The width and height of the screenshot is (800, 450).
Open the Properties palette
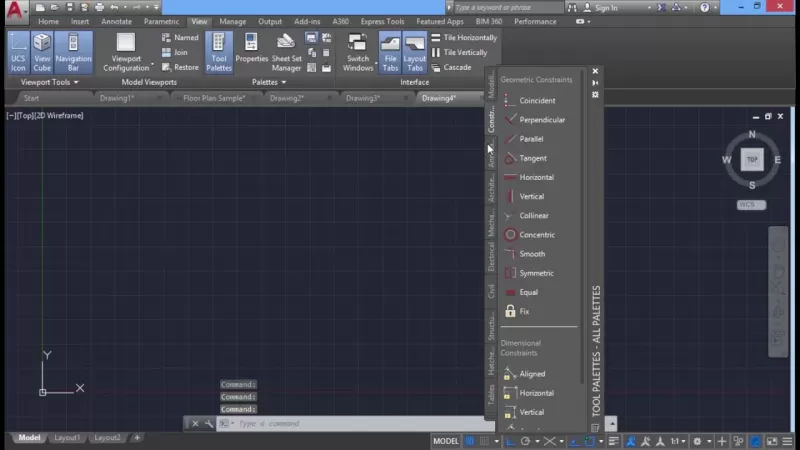tap(252, 49)
